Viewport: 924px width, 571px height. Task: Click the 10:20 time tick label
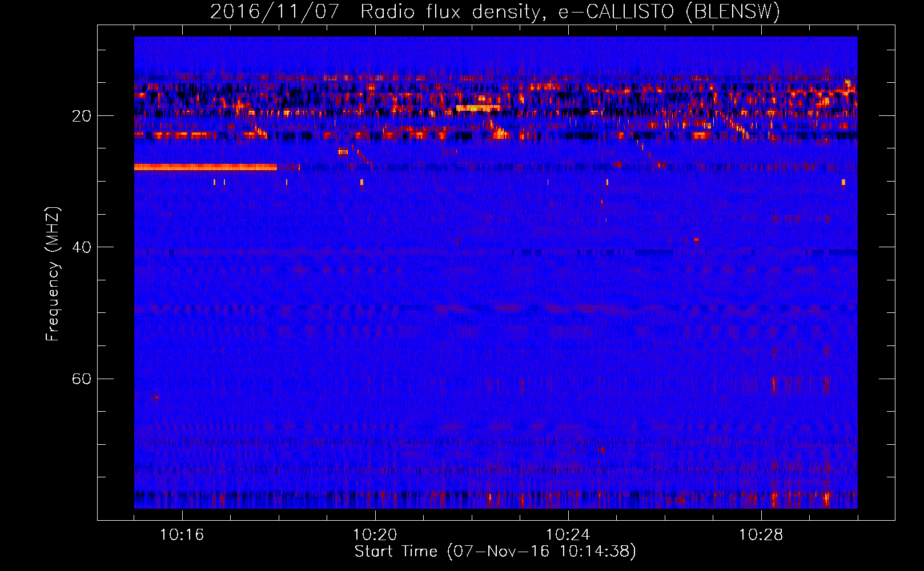tap(375, 535)
